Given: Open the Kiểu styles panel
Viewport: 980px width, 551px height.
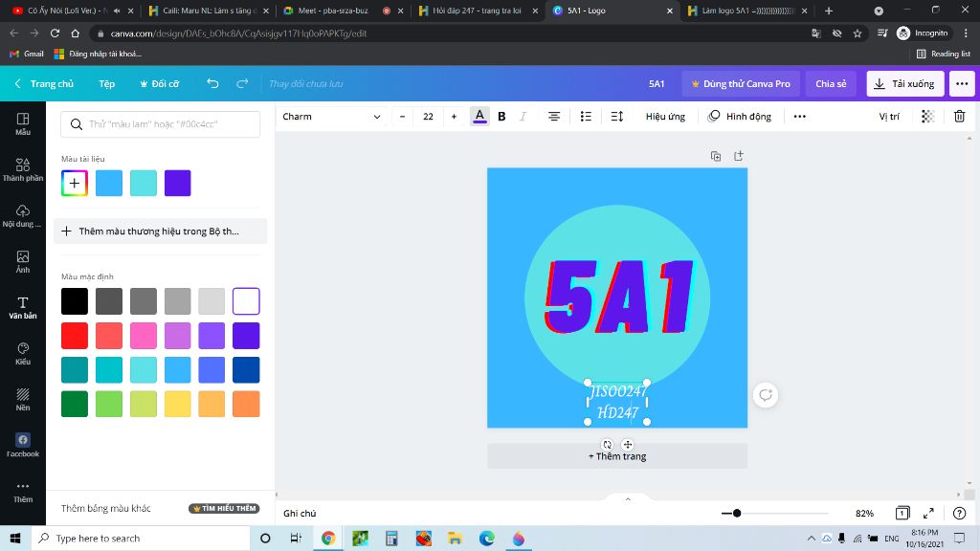Looking at the screenshot, I should point(23,353).
